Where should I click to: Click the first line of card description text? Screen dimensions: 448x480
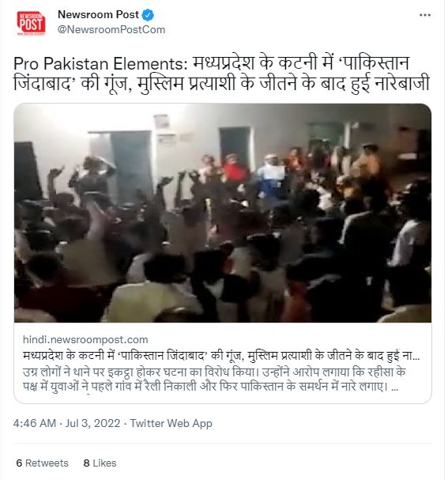(214, 372)
